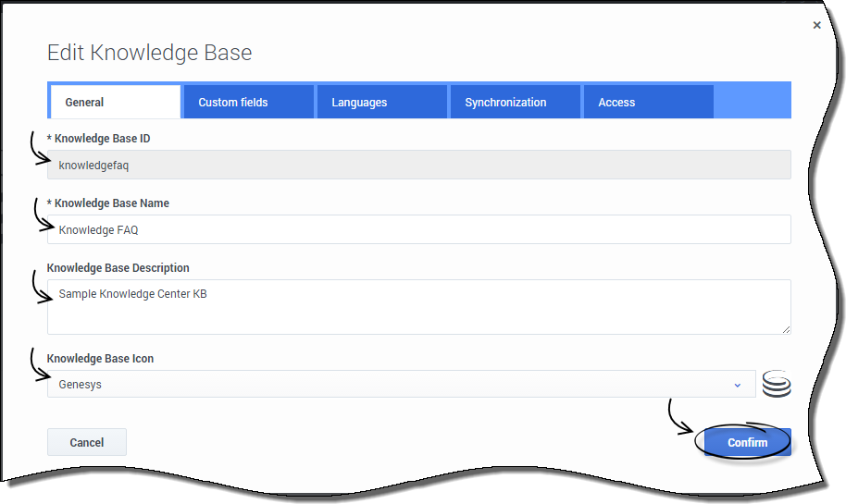Grab the description textarea resize handle
846x504 pixels.
tap(786, 328)
